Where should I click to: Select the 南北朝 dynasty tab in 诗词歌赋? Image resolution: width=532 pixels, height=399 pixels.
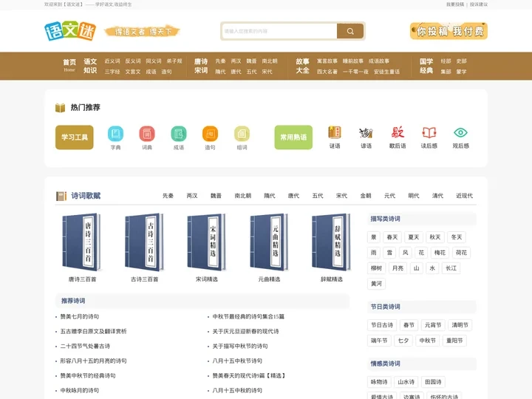243,196
